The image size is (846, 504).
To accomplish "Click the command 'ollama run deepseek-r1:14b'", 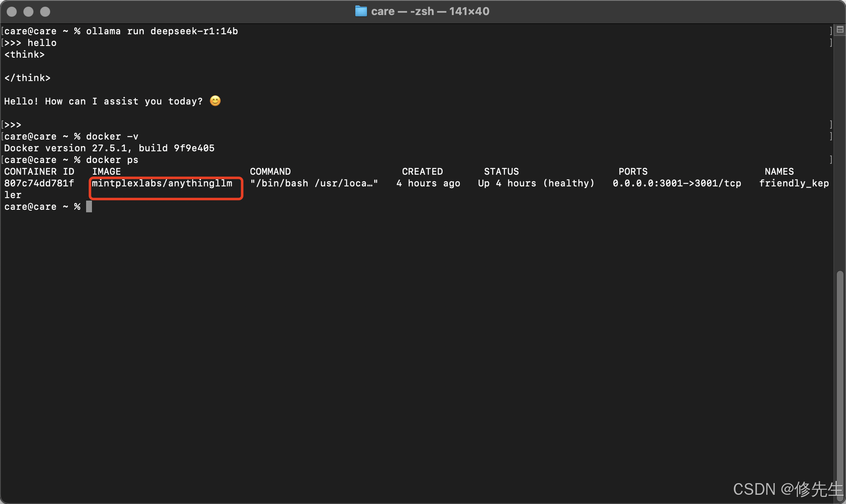I will click(162, 31).
